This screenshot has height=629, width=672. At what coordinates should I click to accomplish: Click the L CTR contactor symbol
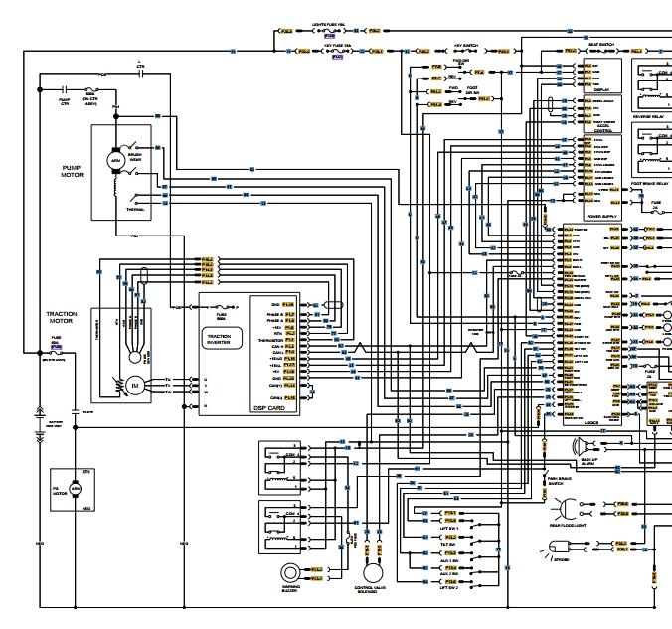pos(141,74)
